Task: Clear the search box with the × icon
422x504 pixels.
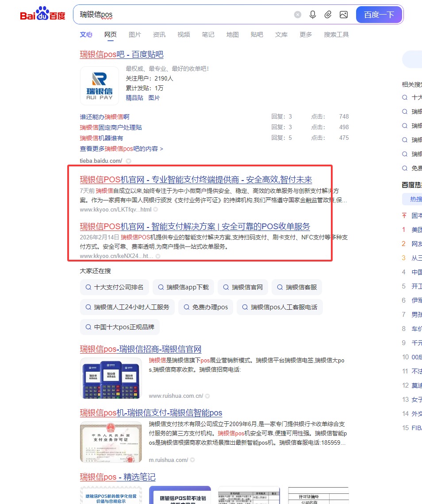Action: click(297, 15)
